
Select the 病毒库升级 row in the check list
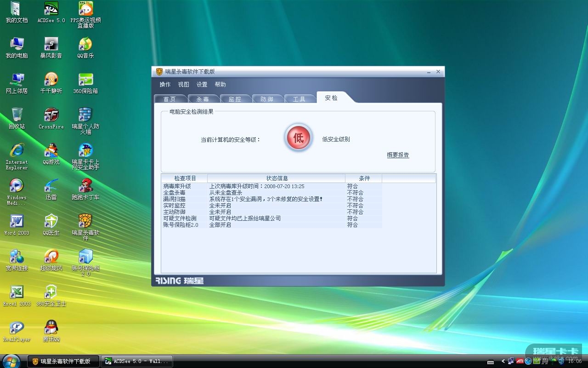(x=272, y=186)
